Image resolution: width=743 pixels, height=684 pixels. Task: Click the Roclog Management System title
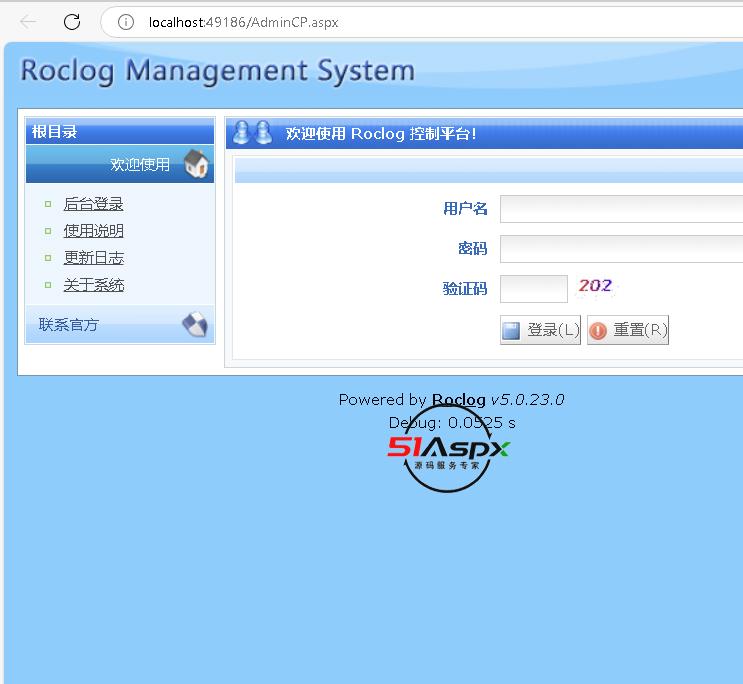[x=217, y=71]
